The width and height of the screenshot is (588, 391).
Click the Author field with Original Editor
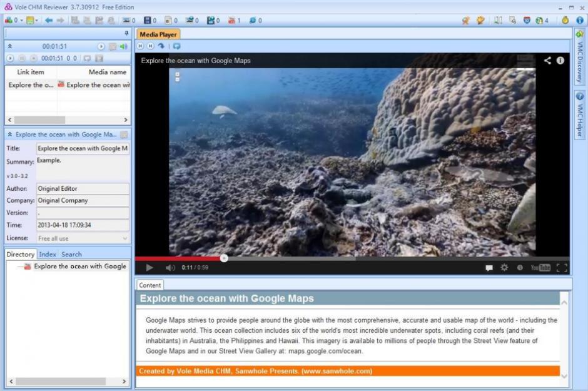point(83,188)
